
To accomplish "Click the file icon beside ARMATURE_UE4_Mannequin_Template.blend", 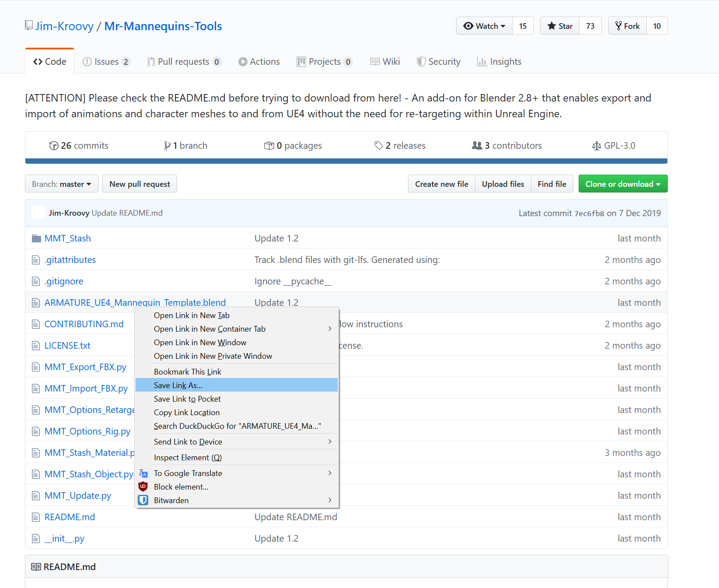I will [36, 303].
